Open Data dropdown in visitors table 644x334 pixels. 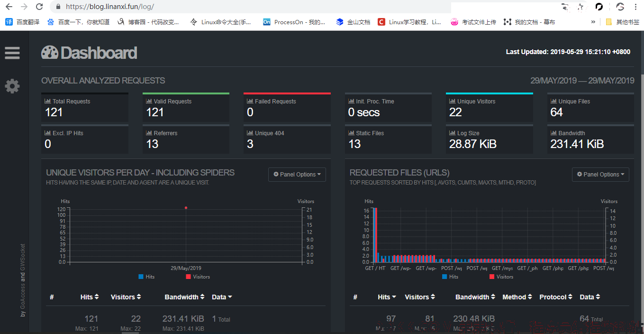click(222, 297)
